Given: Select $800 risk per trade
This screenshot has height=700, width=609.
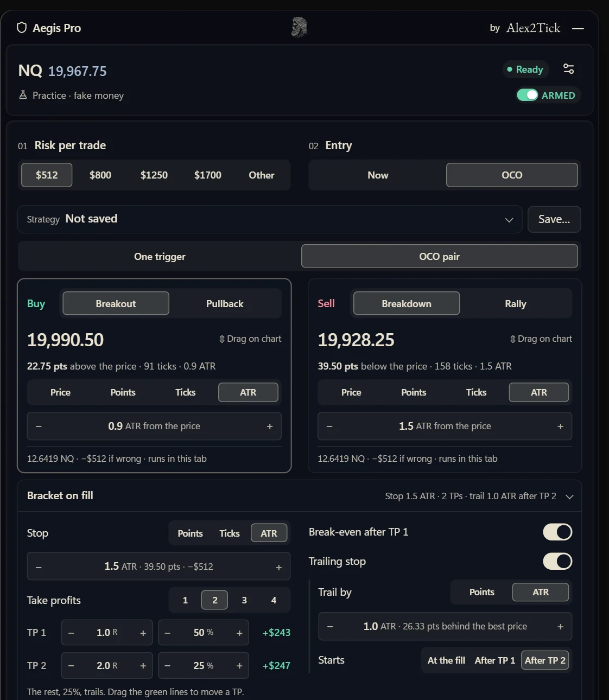Looking at the screenshot, I should [100, 175].
